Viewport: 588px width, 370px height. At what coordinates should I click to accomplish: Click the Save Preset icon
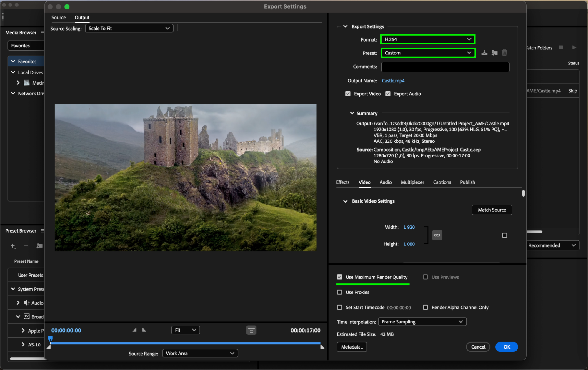tap(484, 53)
